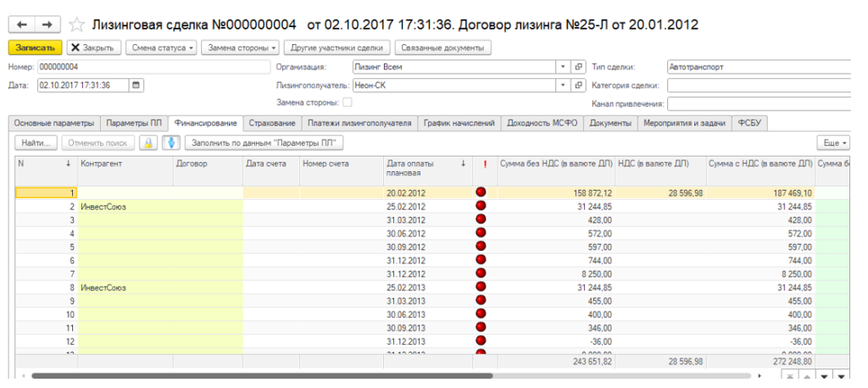Click the forward navigation arrow
868x388 pixels.
[x=47, y=25]
